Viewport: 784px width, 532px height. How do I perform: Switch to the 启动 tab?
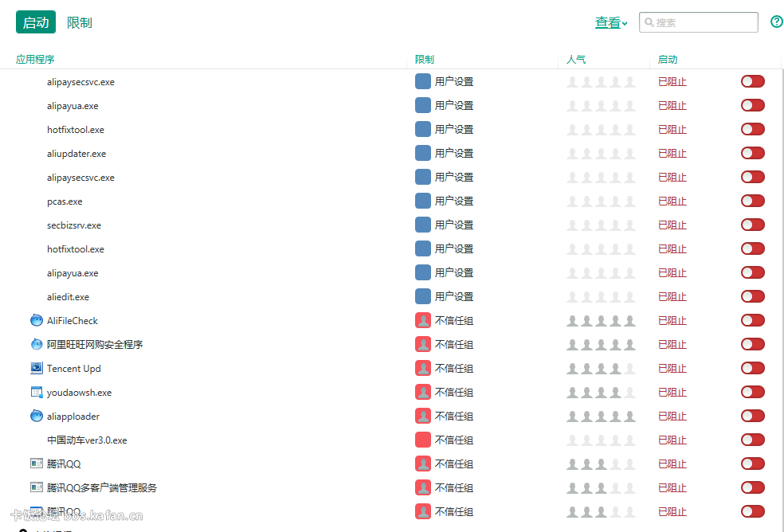(x=36, y=22)
